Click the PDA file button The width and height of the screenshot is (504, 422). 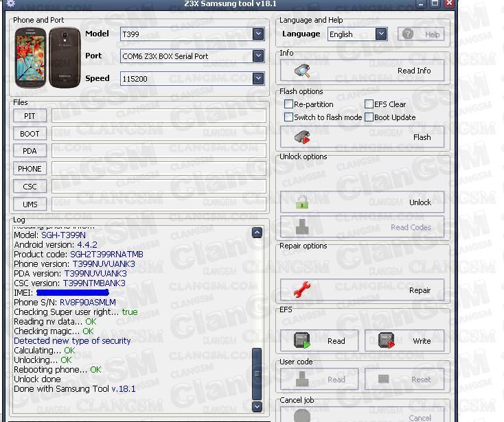30,151
